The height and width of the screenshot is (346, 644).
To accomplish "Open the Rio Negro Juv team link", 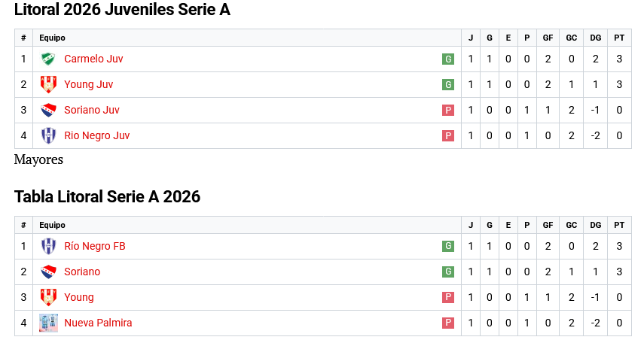I will (96, 135).
